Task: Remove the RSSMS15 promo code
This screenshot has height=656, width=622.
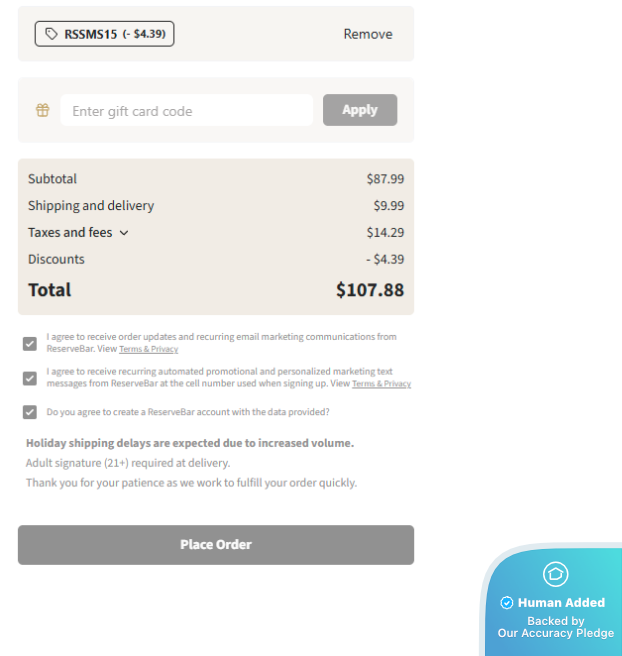Action: tap(368, 34)
